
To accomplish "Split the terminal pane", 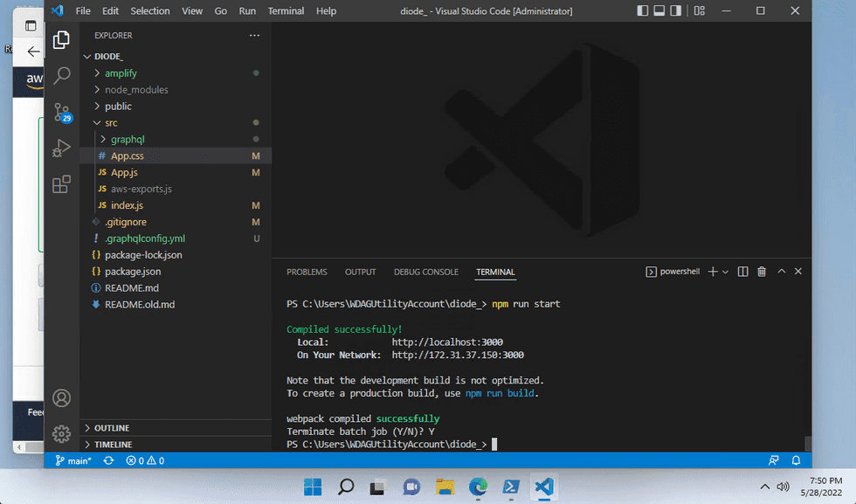I will 742,272.
